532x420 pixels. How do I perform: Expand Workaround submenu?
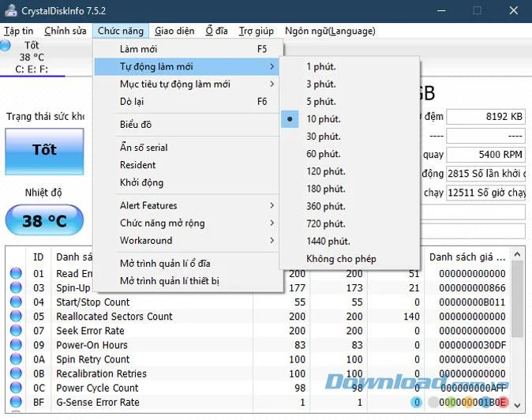[x=186, y=241]
